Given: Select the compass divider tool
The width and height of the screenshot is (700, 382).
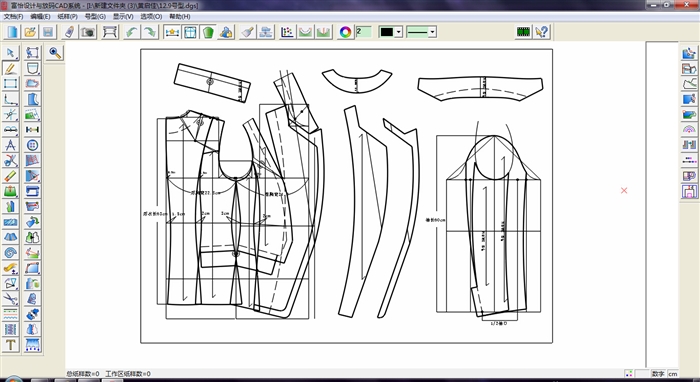Looking at the screenshot, I should click(x=11, y=145).
